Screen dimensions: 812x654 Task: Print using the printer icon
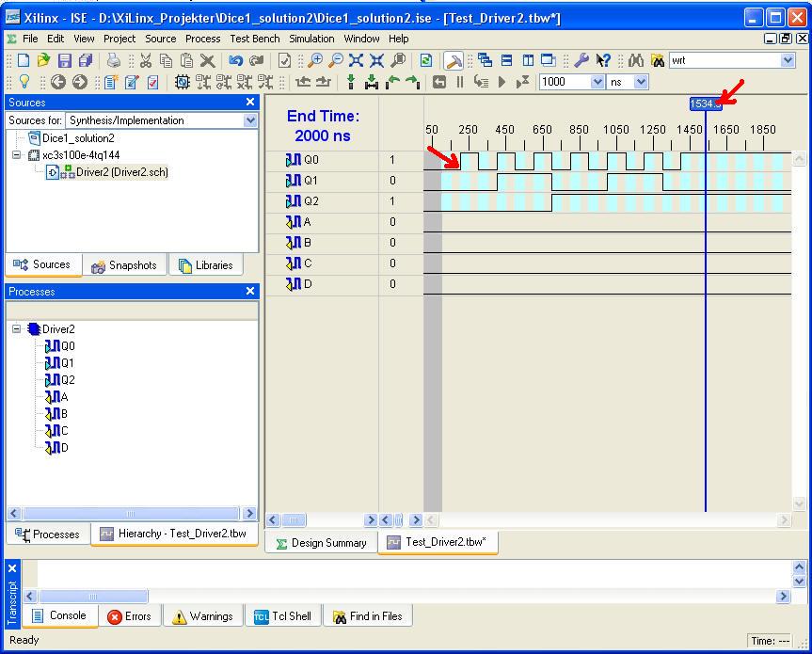[x=114, y=60]
